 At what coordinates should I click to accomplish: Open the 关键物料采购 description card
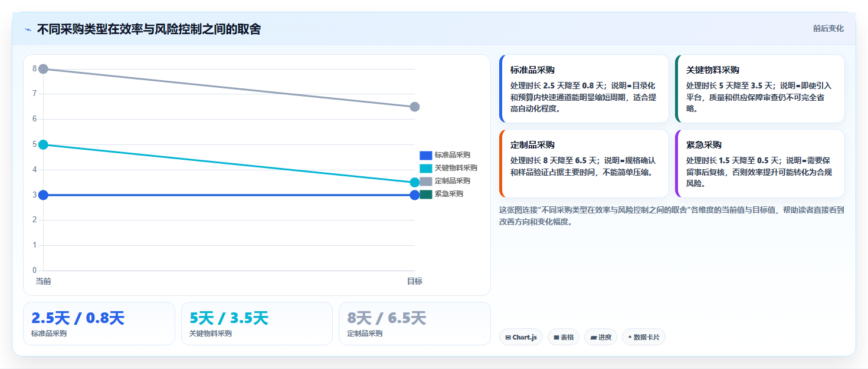pyautogui.click(x=760, y=88)
